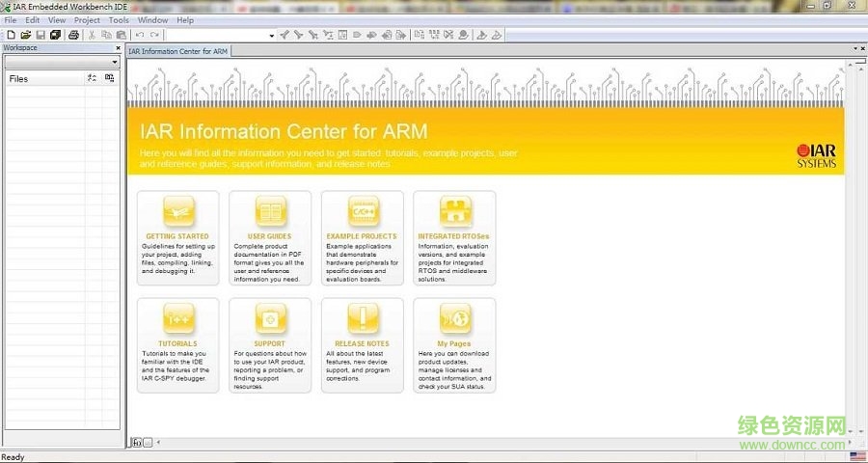Open the Tools menu
The height and width of the screenshot is (463, 868).
(x=119, y=20)
